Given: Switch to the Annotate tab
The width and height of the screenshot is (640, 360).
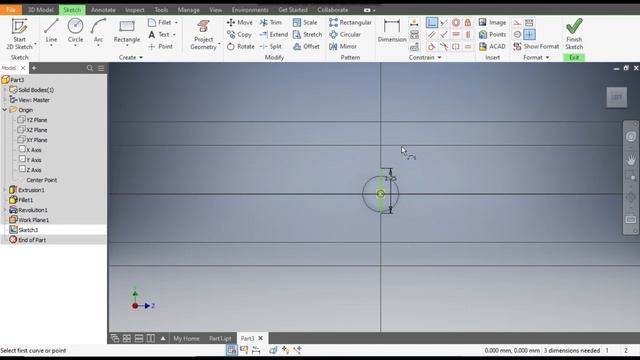Looking at the screenshot, I should [x=103, y=10].
